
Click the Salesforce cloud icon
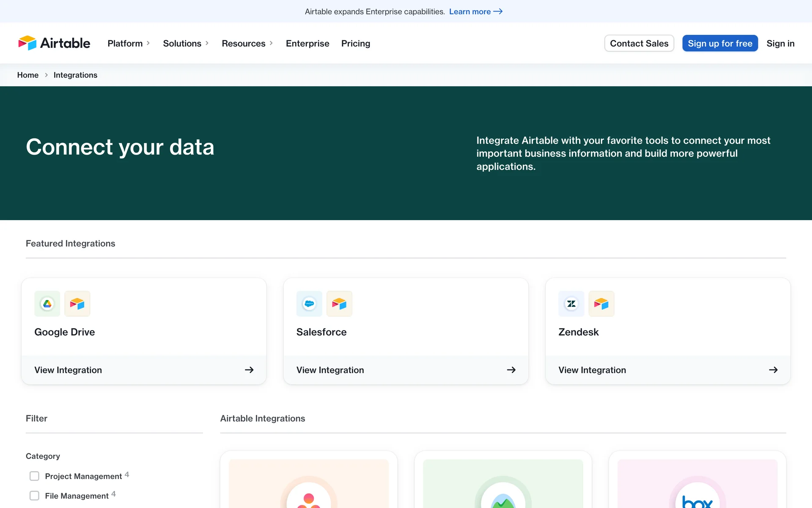[x=309, y=304]
